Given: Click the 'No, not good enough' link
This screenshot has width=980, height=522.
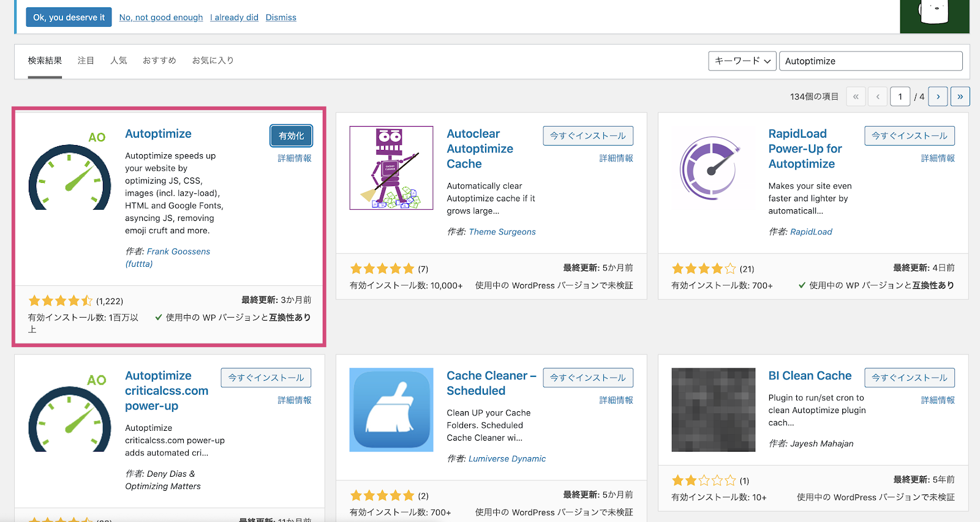Looking at the screenshot, I should (161, 17).
